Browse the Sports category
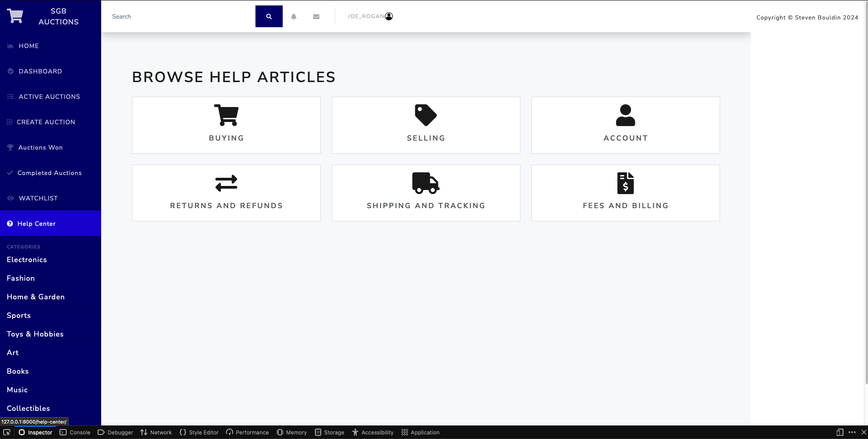This screenshot has height=439, width=868. [19, 315]
